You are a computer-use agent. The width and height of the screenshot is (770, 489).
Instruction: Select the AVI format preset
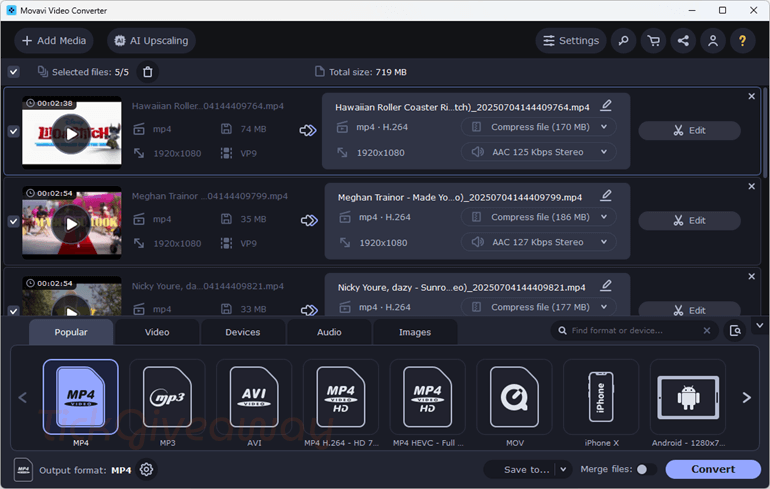pos(254,397)
